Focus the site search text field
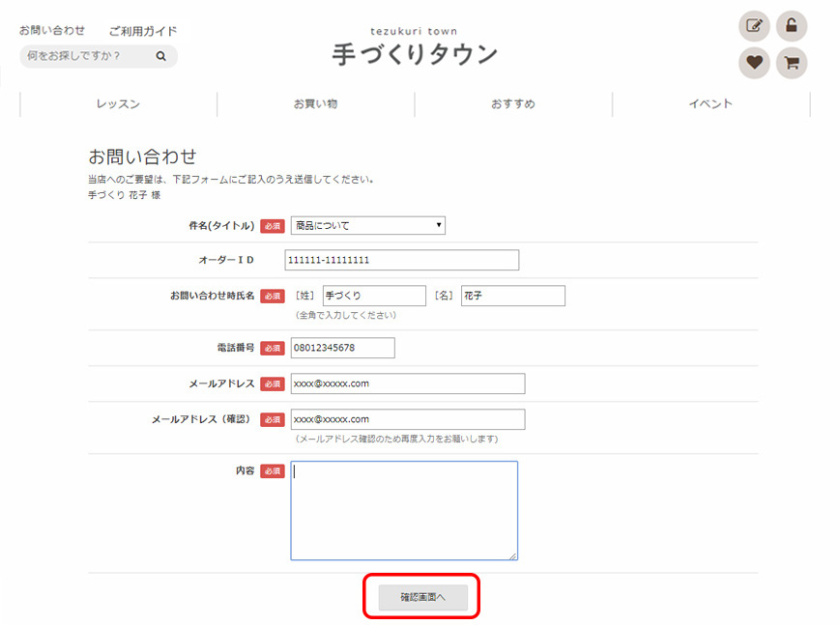Image resolution: width=840 pixels, height=625 pixels. point(87,56)
